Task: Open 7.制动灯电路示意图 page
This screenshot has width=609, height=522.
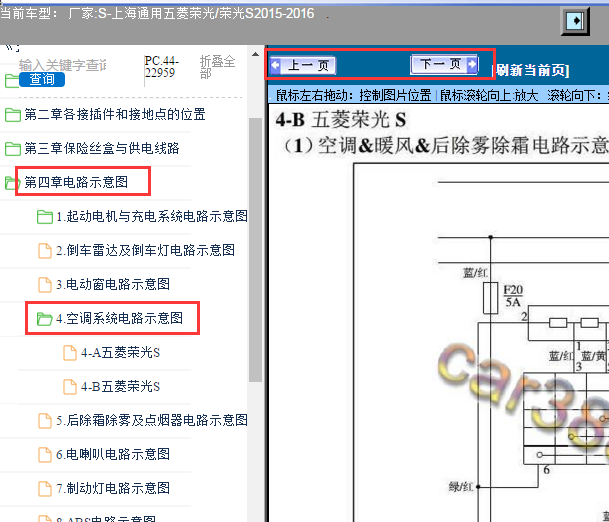Action: point(113,488)
